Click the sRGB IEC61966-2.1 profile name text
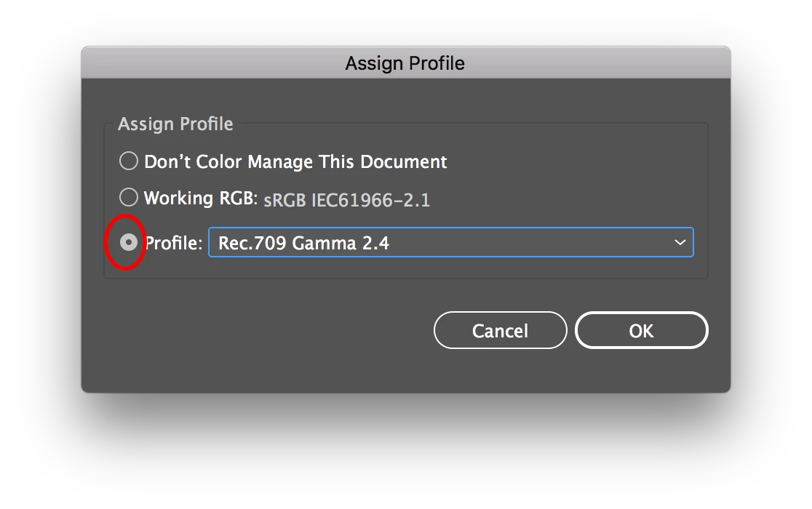 click(346, 200)
